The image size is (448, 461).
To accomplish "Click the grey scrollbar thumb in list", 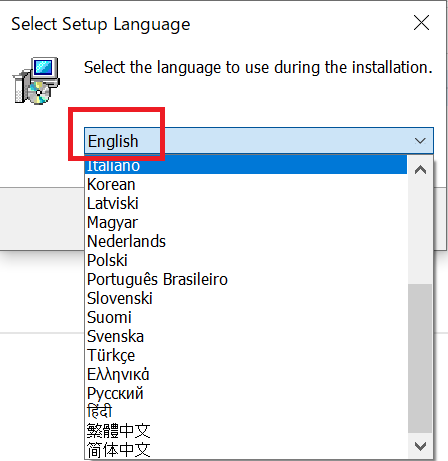I will pos(420,358).
